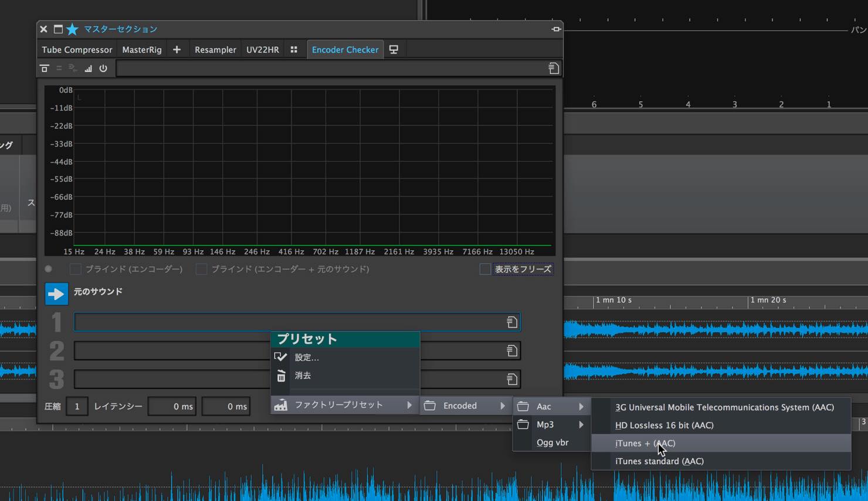The height and width of the screenshot is (501, 868).
Task: Click the grey radio dot left of blind options
Action: pos(49,269)
